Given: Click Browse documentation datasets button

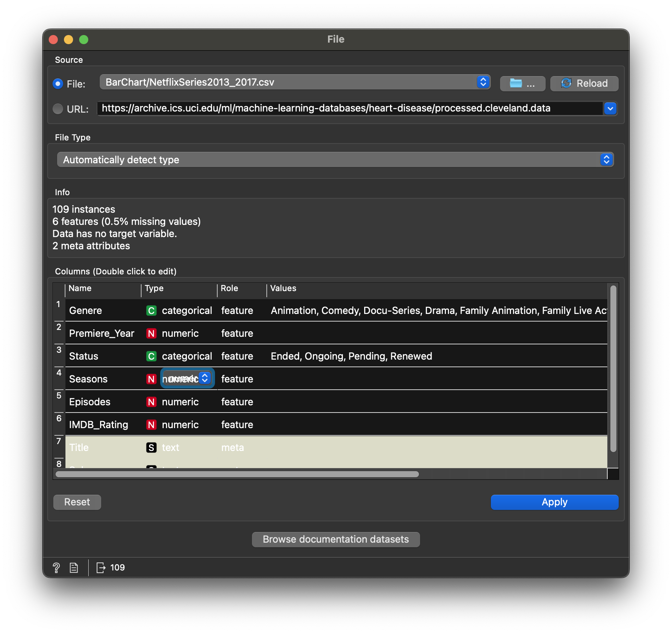Looking at the screenshot, I should 336,540.
